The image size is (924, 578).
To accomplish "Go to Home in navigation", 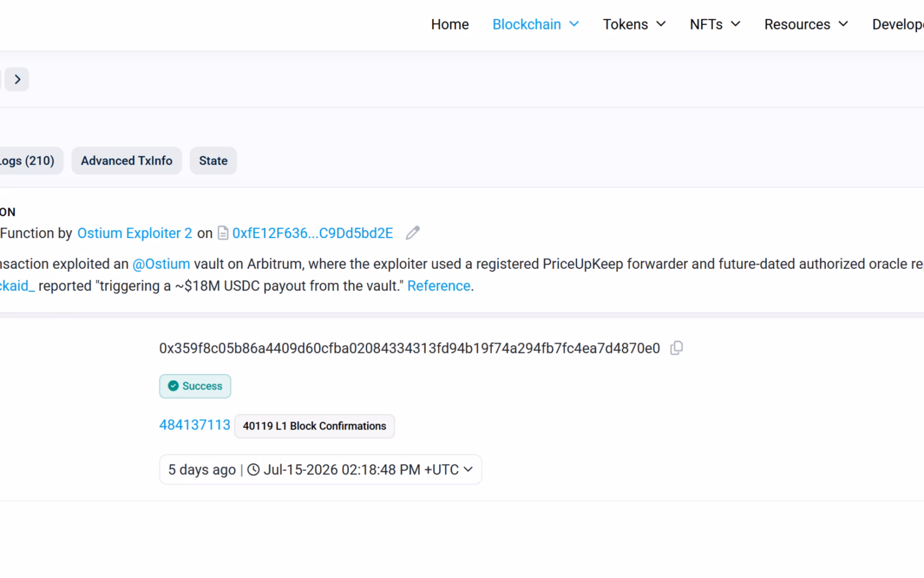I will pyautogui.click(x=450, y=24).
